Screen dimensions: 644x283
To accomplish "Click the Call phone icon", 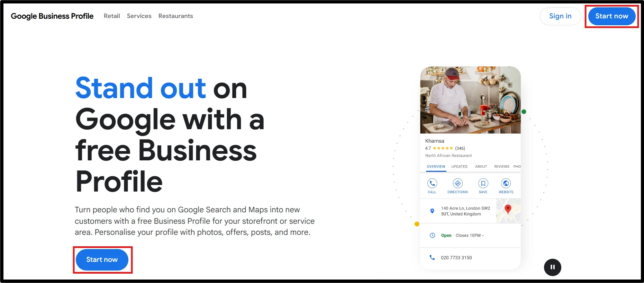I will coord(432,183).
